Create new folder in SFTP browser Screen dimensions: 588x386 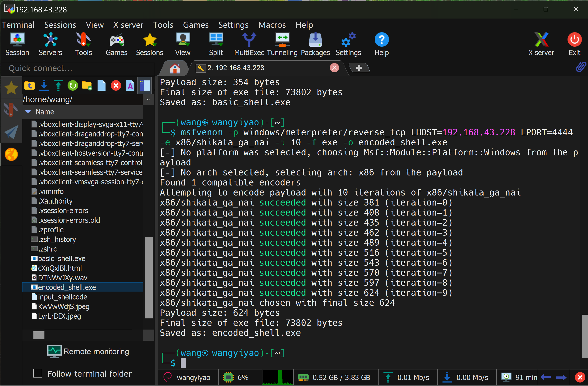click(87, 85)
